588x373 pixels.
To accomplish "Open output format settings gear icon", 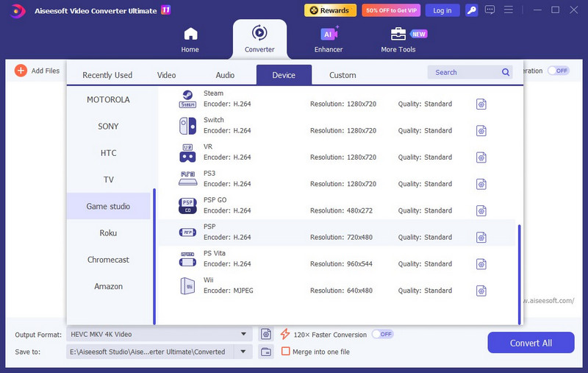I will coord(266,334).
